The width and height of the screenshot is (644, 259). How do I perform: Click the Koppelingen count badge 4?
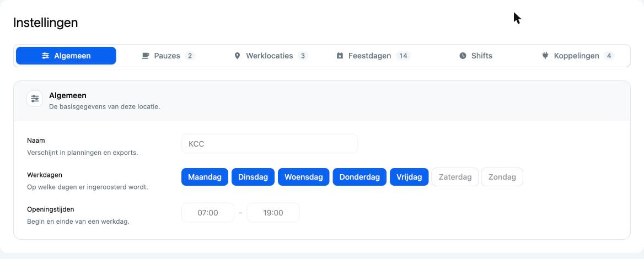609,56
